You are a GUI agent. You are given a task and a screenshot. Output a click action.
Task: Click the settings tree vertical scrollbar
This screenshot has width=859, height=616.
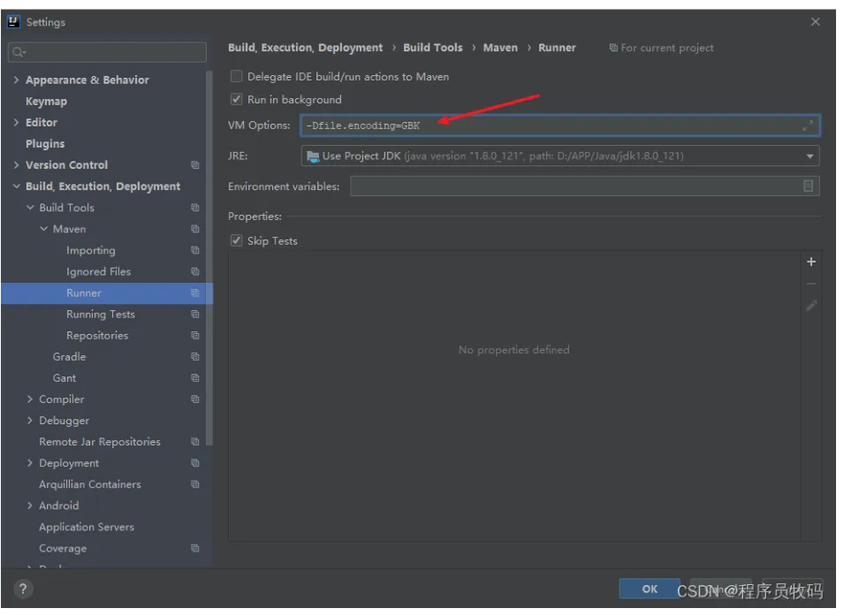coord(209,257)
